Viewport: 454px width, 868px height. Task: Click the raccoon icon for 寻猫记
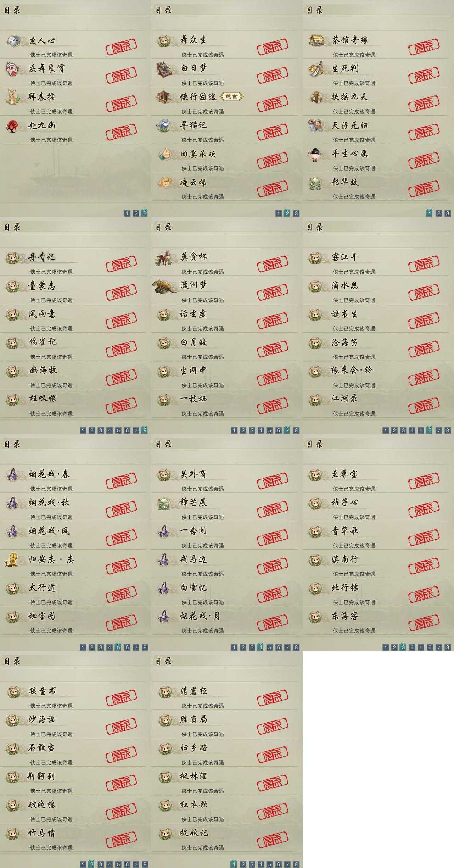coord(165,126)
